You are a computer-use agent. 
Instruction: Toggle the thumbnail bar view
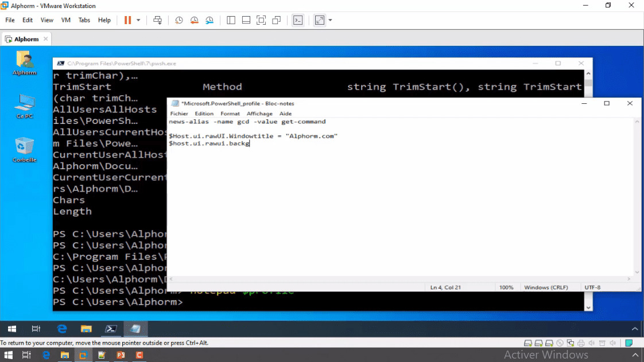[x=246, y=20]
